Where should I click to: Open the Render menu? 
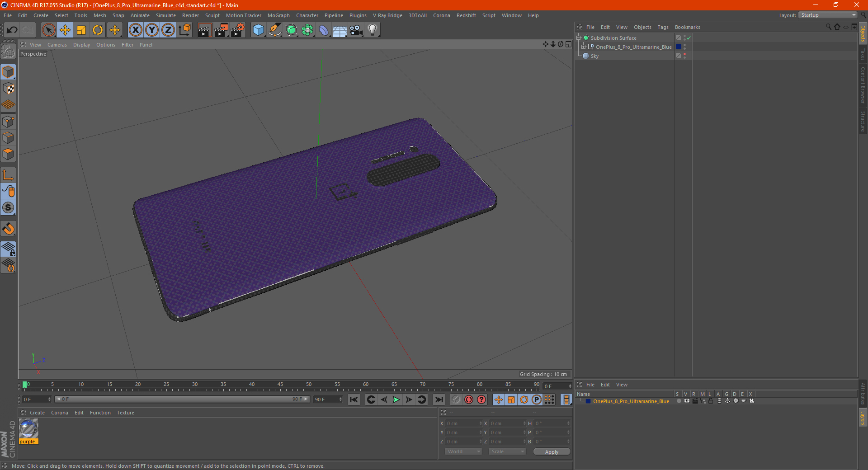pyautogui.click(x=190, y=15)
